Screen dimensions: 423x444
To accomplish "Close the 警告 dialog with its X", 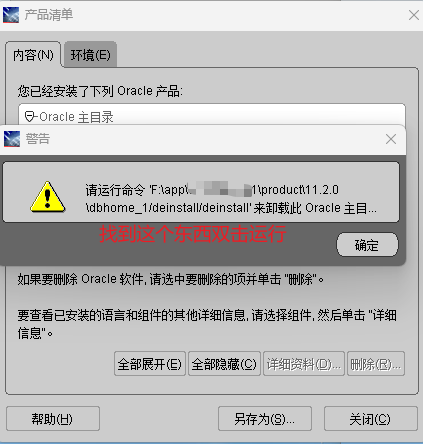I will click(391, 139).
